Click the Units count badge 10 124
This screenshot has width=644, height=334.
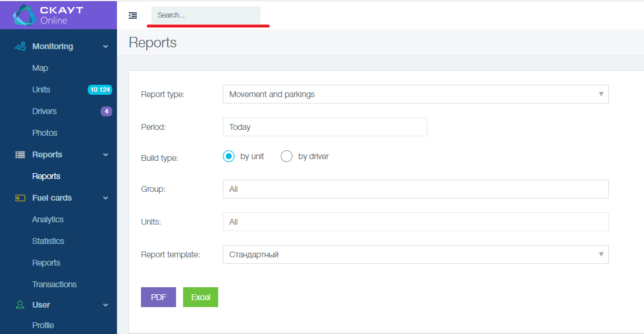(x=99, y=89)
